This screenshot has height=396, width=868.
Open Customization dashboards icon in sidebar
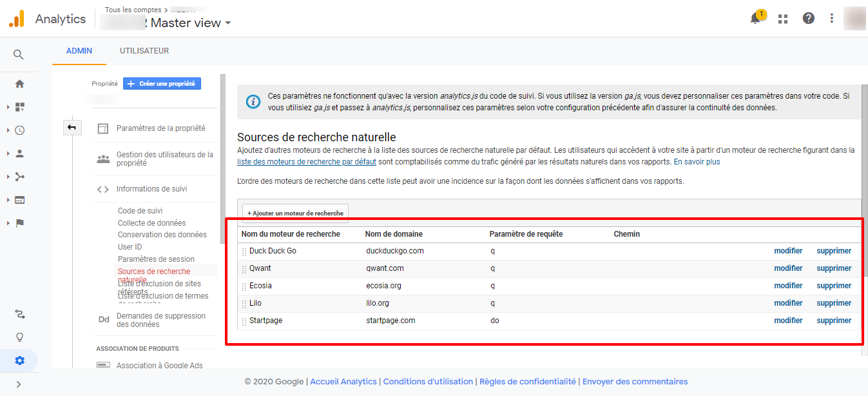pyautogui.click(x=19, y=107)
